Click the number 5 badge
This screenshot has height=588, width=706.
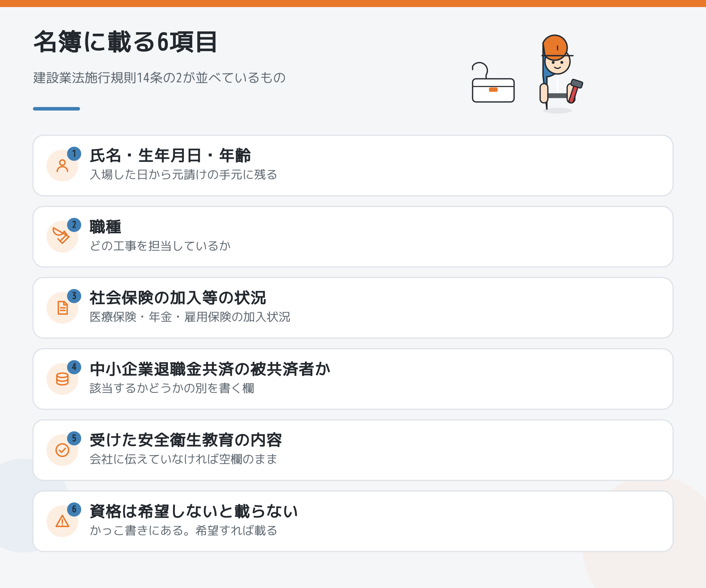(74, 438)
